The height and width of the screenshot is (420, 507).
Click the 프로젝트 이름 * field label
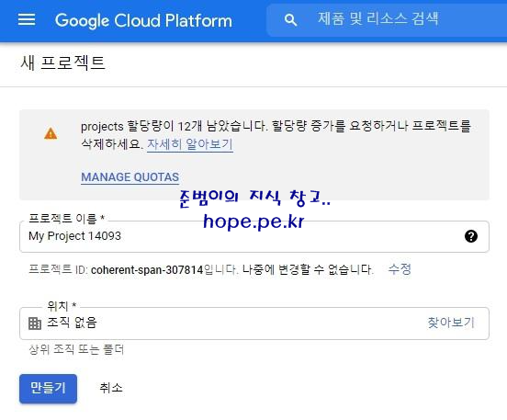click(67, 219)
